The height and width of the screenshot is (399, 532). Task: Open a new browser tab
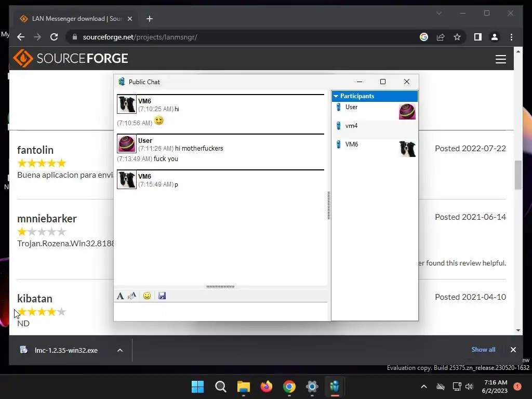[x=150, y=19]
